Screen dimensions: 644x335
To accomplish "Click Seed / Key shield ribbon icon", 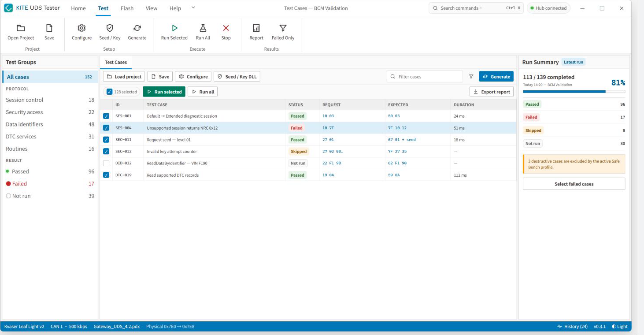I will [x=110, y=28].
